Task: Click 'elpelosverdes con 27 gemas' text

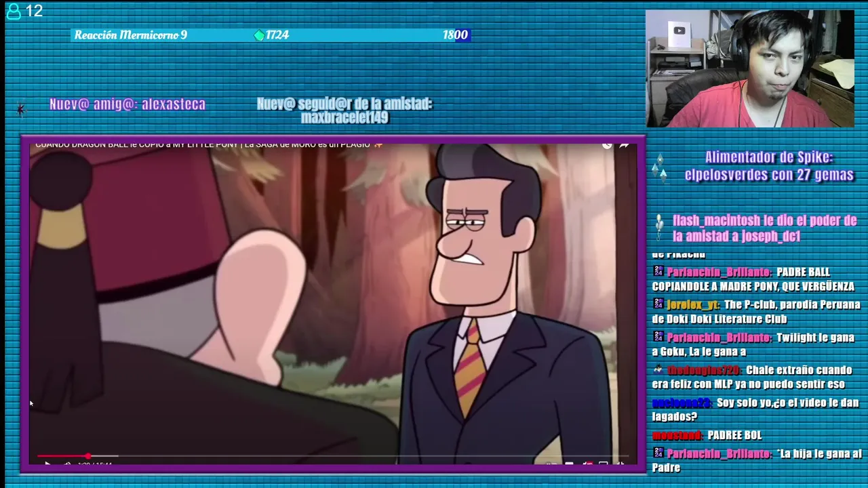Action: 769,175
